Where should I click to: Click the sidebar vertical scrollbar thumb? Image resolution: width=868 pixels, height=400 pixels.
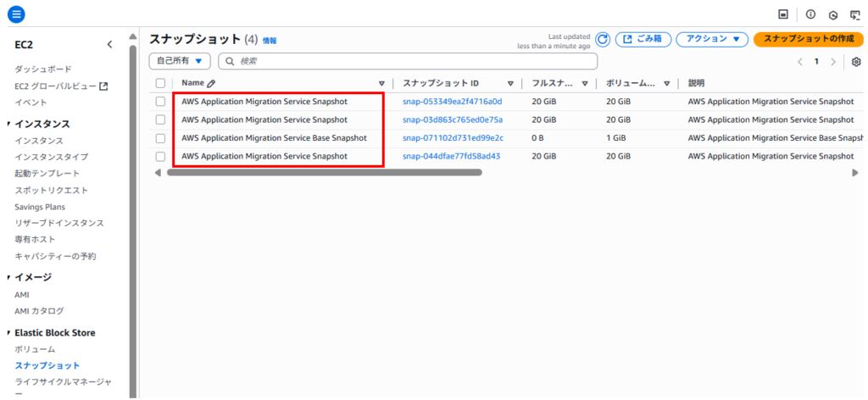133,221
